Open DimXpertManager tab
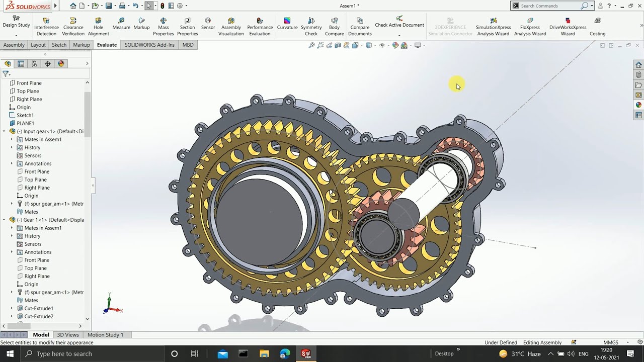644x362 pixels. pyautogui.click(x=48, y=64)
